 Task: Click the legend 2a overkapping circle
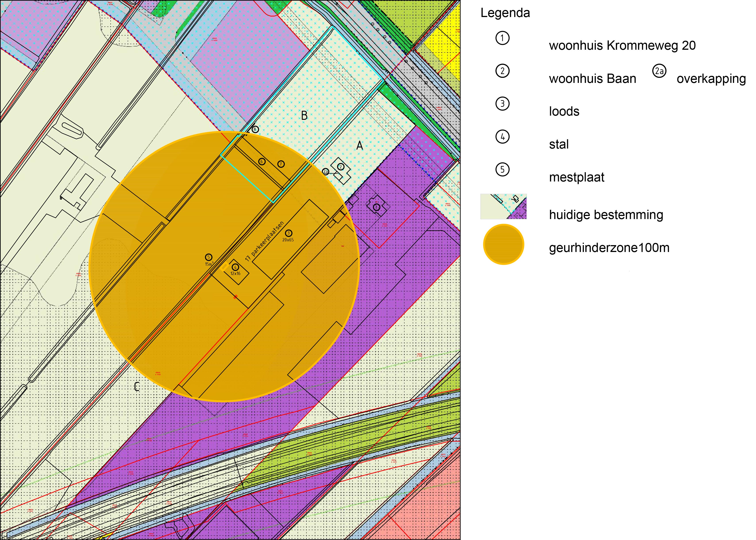point(659,71)
